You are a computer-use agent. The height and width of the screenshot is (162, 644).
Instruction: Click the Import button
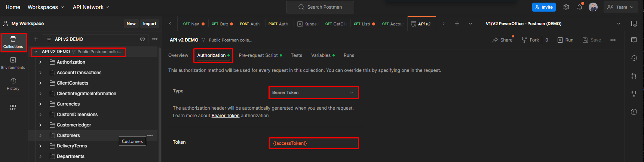[150, 24]
